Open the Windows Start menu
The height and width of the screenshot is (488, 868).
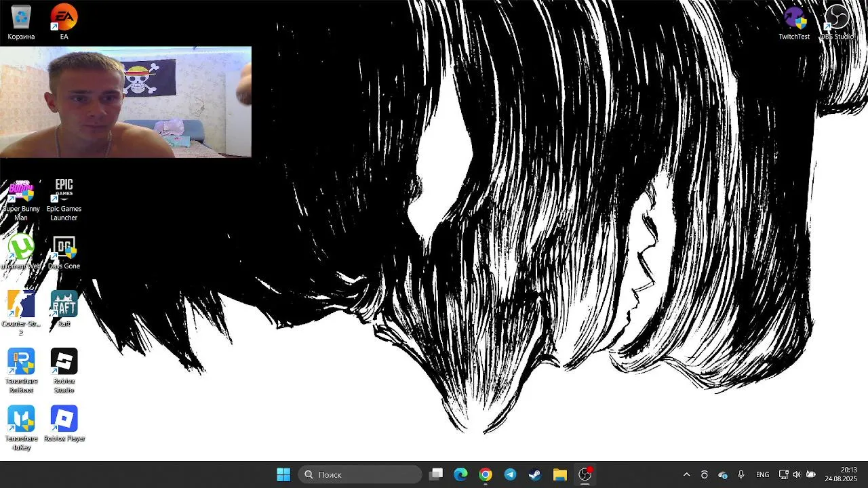click(x=283, y=474)
